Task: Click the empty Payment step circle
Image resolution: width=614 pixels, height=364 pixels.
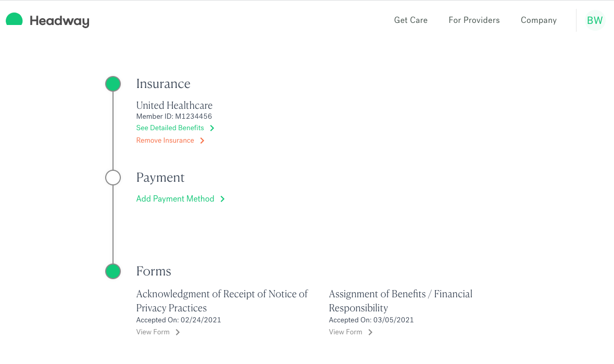Action: (x=113, y=178)
